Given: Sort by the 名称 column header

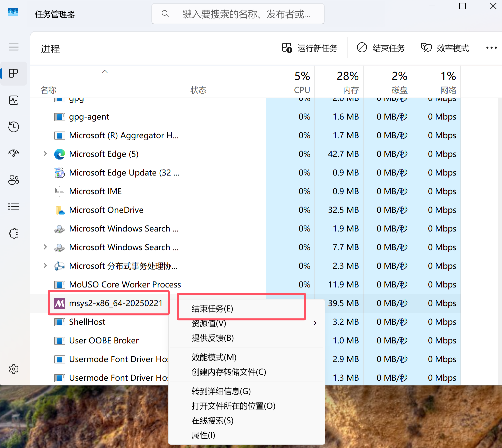Looking at the screenshot, I should (108, 82).
